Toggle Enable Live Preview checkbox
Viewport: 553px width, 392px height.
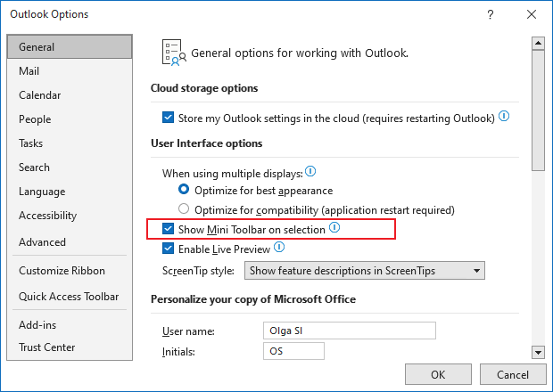tap(169, 249)
